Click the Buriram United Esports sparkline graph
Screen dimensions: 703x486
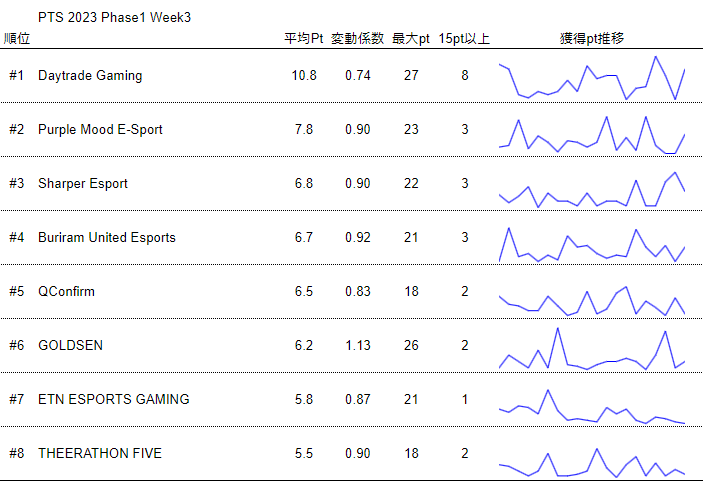point(592,239)
